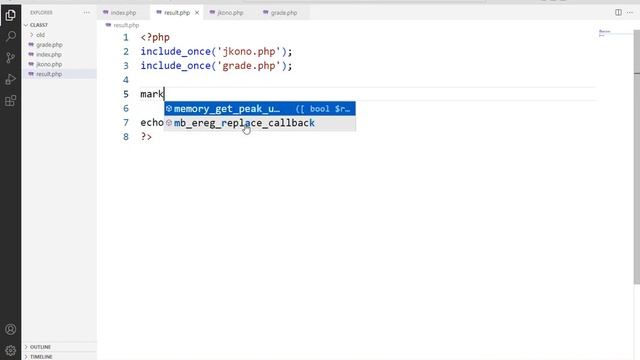This screenshot has height=360, width=640.
Task: Click the ?> closing tag
Action: pyautogui.click(x=146, y=137)
